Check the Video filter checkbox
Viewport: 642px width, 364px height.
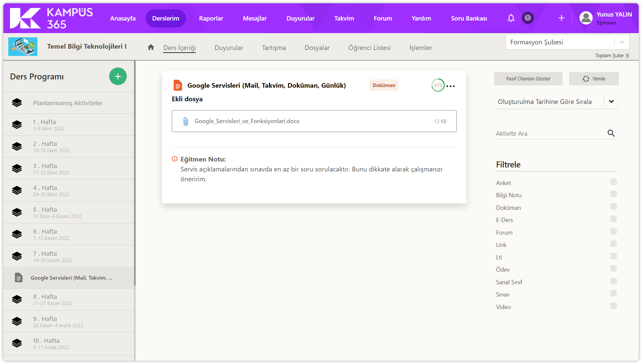pos(613,306)
